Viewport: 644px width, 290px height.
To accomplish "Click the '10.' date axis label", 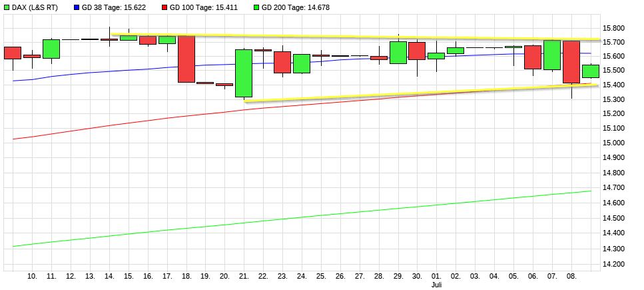I will 32,277.
